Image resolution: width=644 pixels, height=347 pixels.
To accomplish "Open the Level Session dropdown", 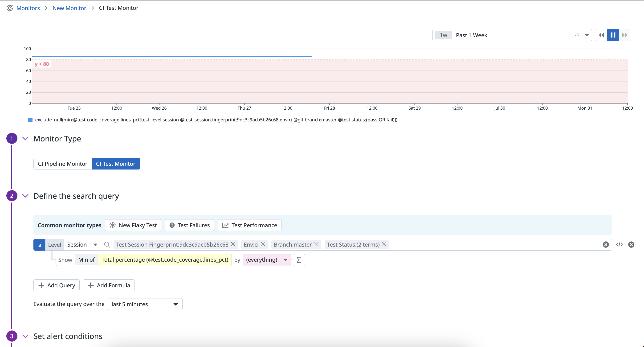I will coord(82,245).
